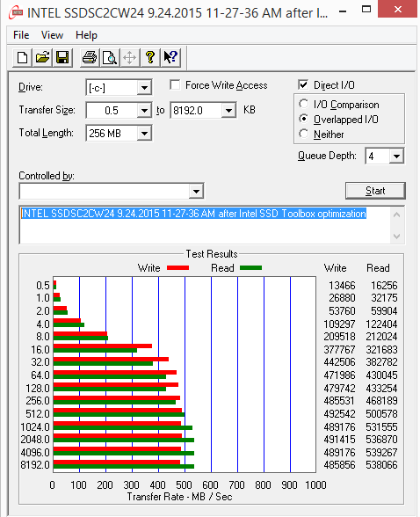Screen dimensions: 420x517
Task: Open a saved benchmark file via folder icon
Action: tap(42, 58)
